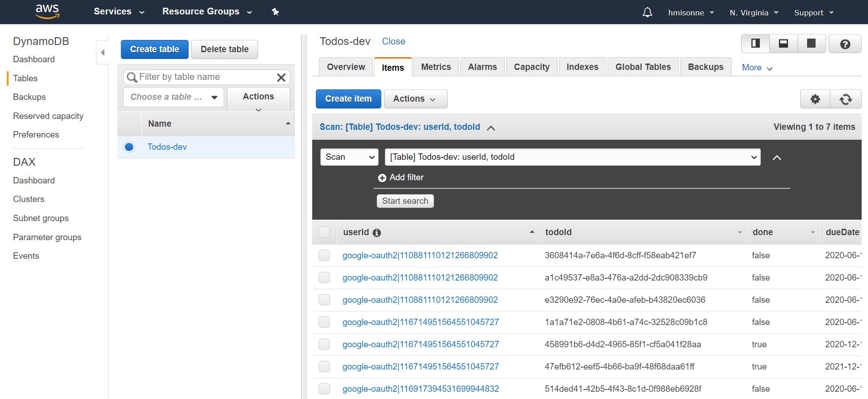Click the Create item button

[348, 99]
